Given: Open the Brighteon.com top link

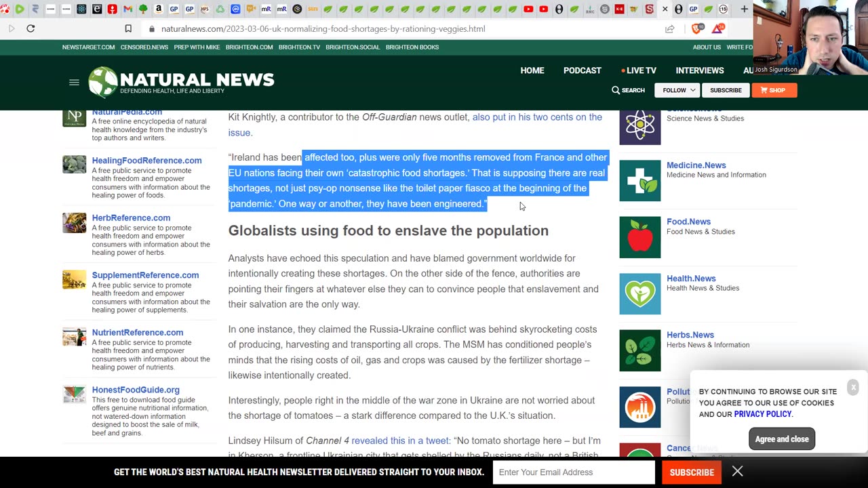Looking at the screenshot, I should click(249, 47).
